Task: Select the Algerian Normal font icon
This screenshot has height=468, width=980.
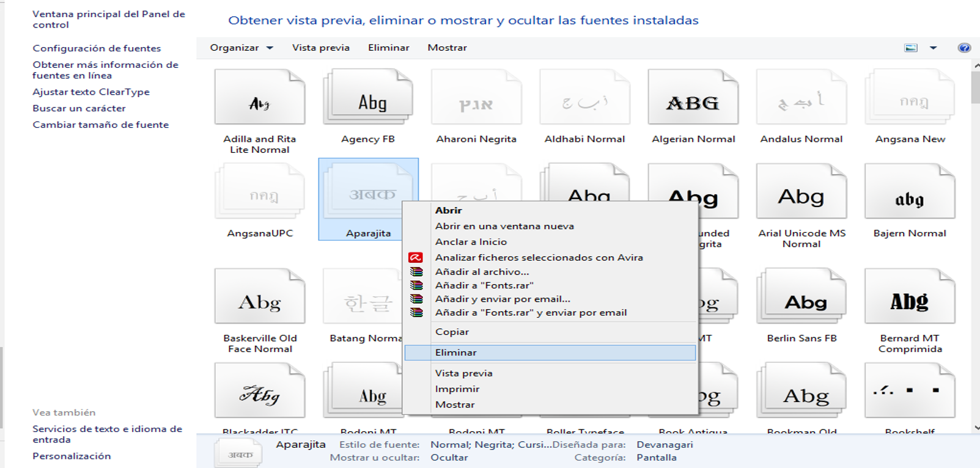Action: tap(693, 98)
